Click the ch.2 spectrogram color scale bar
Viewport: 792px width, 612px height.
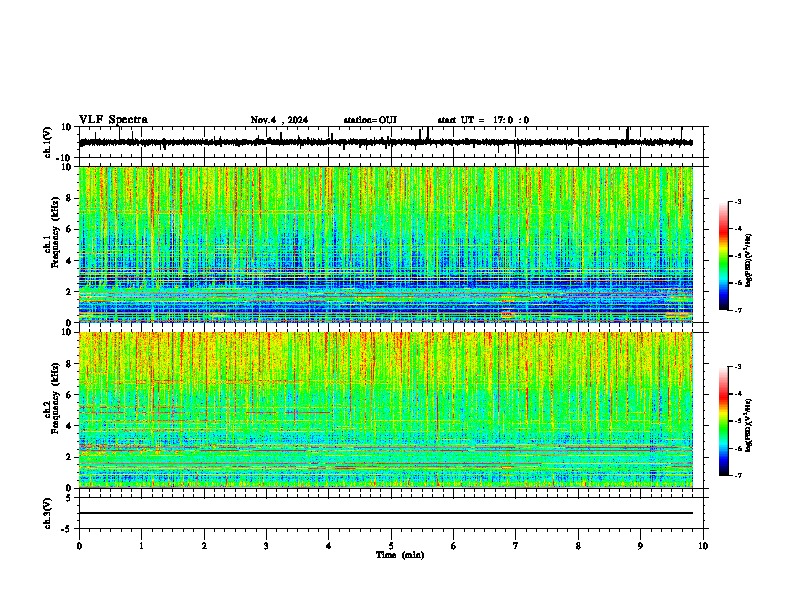tap(723, 421)
